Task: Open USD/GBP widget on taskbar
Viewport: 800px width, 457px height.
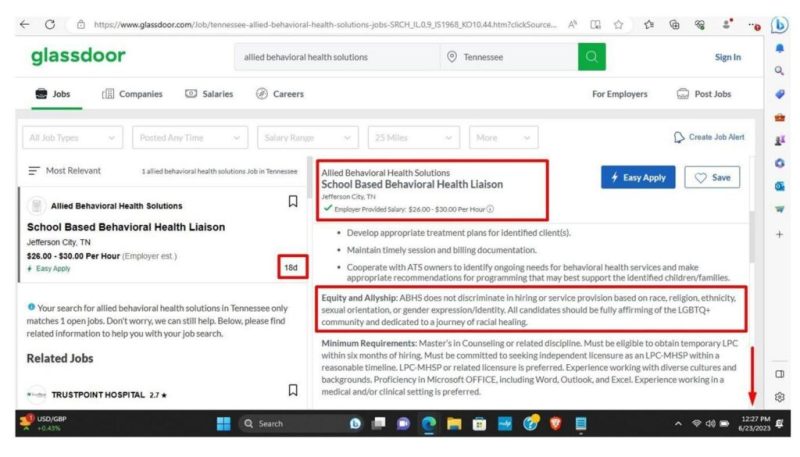Action: (x=43, y=423)
